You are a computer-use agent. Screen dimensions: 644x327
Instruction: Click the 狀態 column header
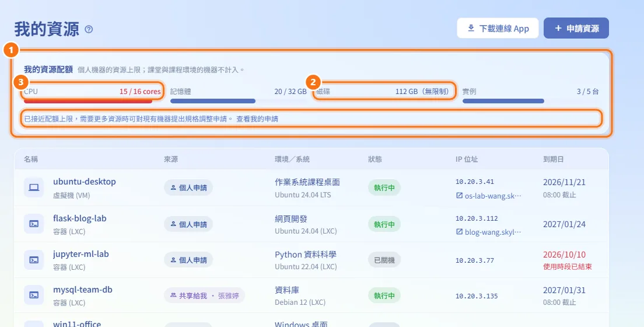tap(375, 159)
